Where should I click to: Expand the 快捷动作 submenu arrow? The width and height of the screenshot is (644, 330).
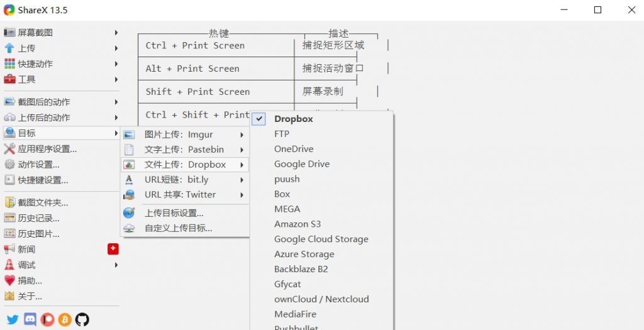pos(116,63)
